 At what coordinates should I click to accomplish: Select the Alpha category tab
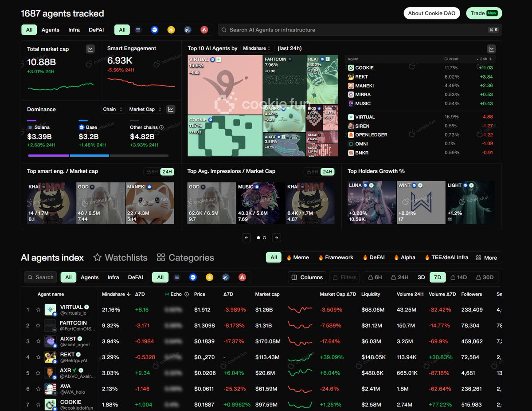[404, 257]
